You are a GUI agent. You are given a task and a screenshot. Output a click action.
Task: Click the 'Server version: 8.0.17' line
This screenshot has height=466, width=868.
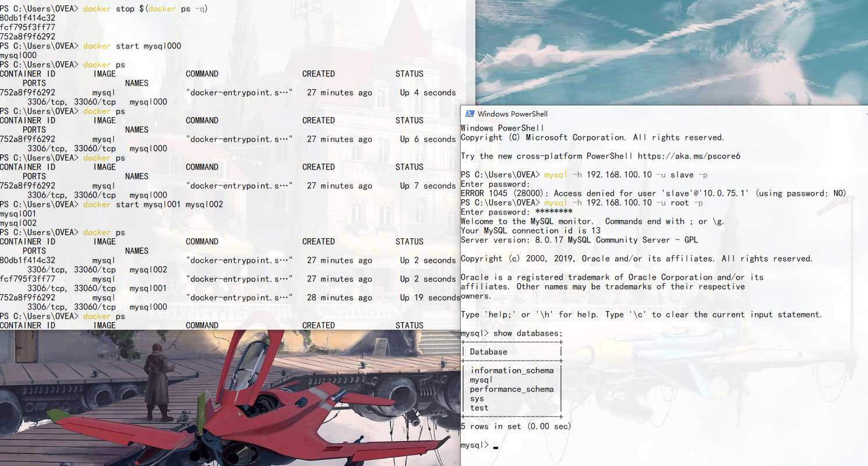[x=580, y=240]
